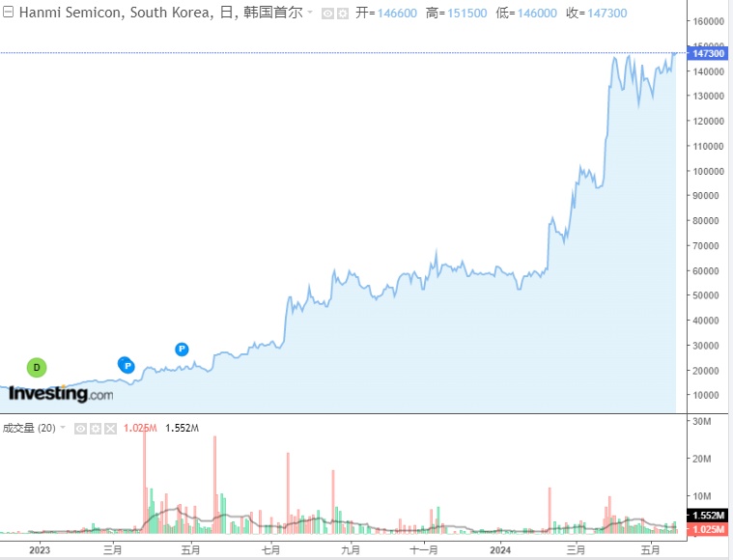This screenshot has height=560, width=733.
Task: Click the 成交量 (20) indicator label
Action: 29,428
